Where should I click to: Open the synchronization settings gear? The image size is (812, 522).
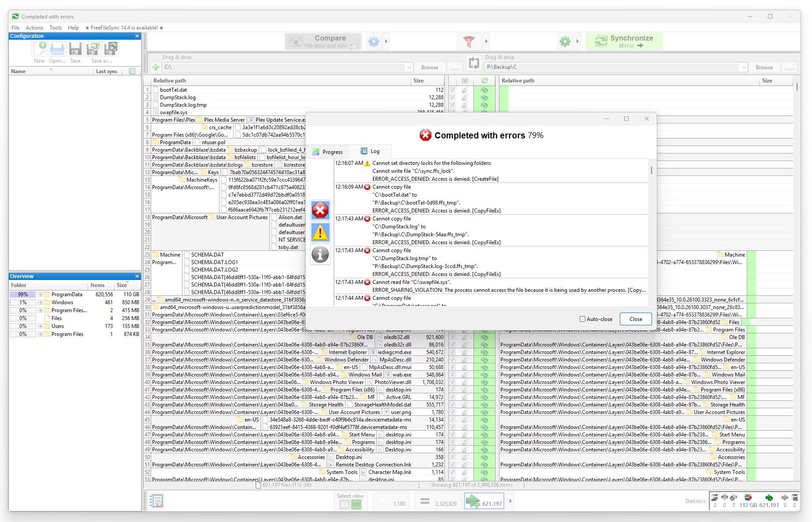565,41
